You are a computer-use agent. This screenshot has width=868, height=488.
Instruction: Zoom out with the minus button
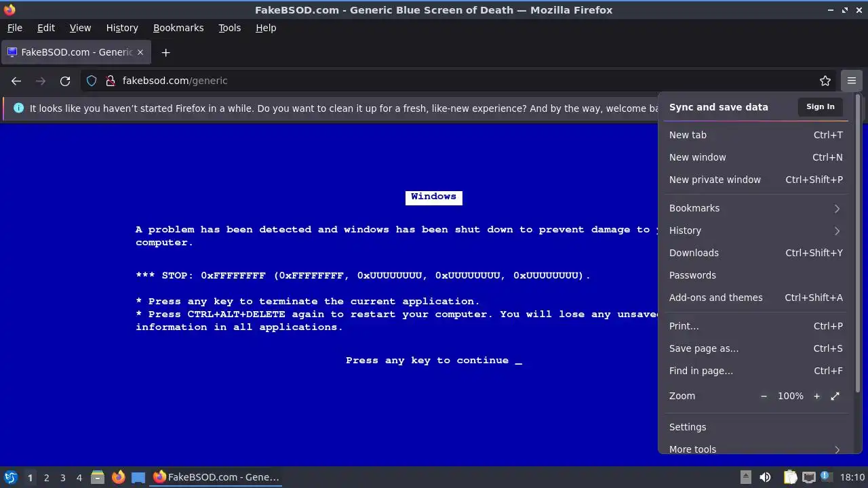tap(764, 396)
